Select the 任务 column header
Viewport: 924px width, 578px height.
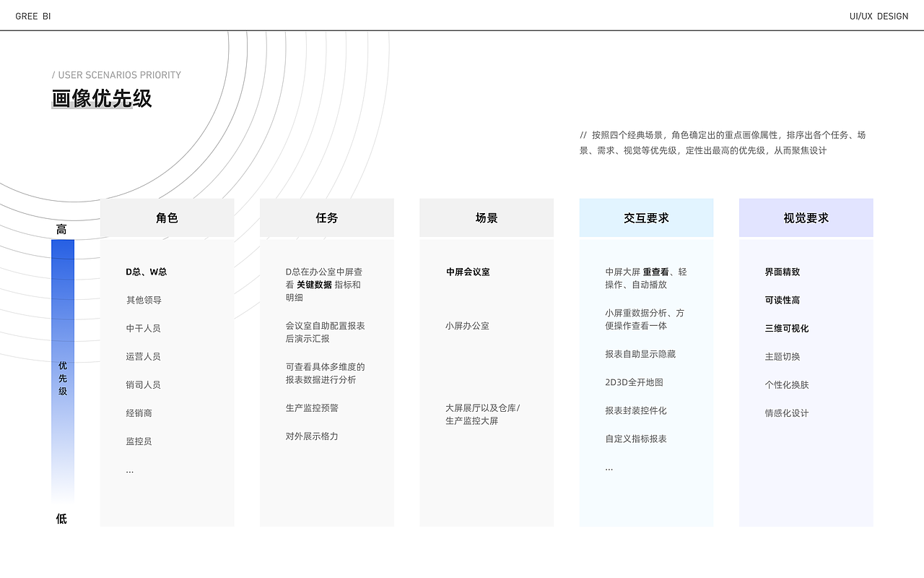pos(326,217)
